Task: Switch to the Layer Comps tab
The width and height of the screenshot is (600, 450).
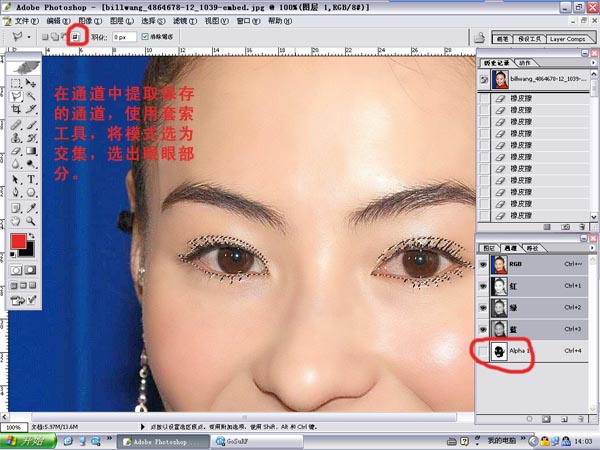Action: tap(569, 38)
